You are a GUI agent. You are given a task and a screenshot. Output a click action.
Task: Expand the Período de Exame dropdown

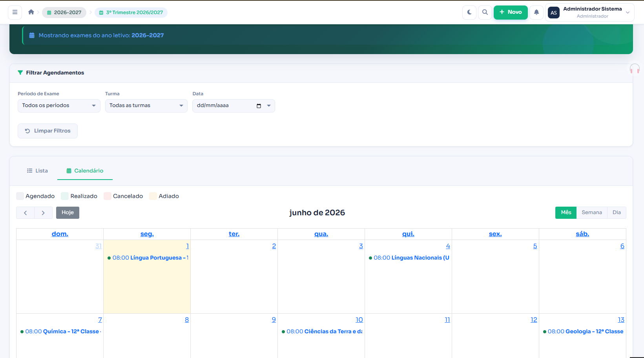(59, 106)
